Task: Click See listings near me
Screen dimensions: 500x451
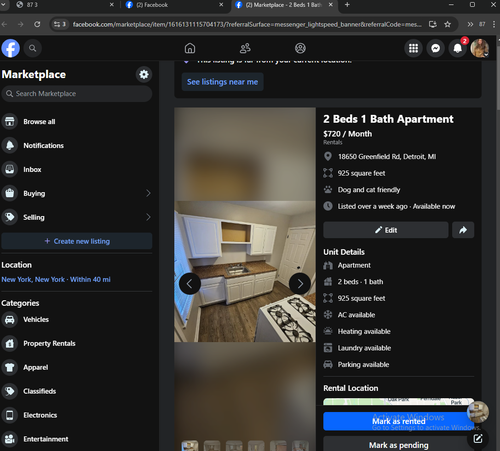Action: 222,82
